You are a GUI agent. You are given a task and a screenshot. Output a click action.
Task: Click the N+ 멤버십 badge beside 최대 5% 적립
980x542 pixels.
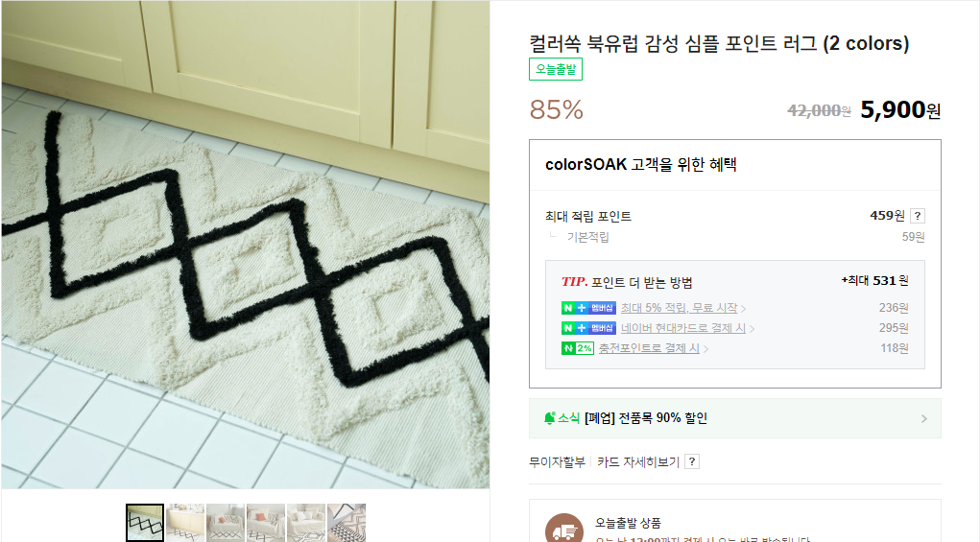(x=588, y=308)
